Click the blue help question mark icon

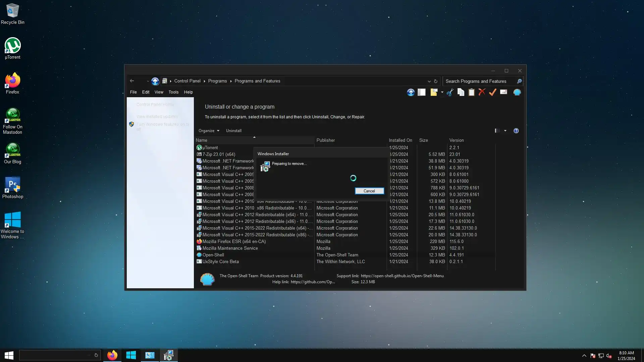click(516, 131)
